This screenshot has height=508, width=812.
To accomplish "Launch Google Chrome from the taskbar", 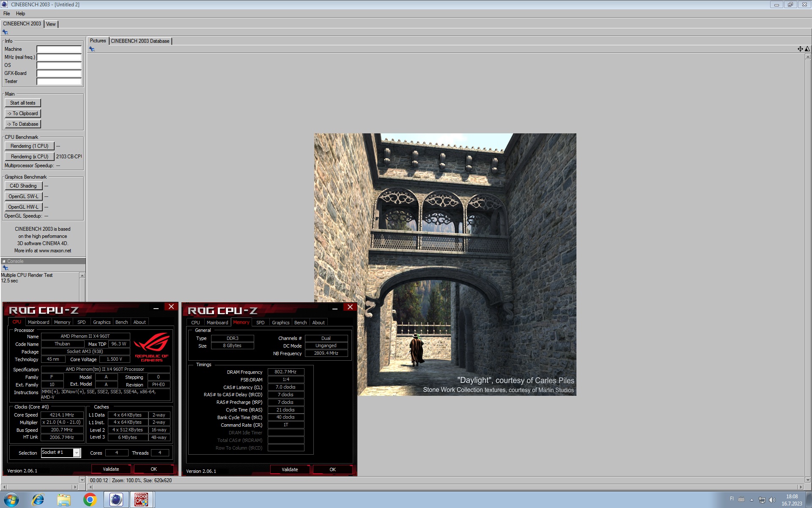I will tap(90, 500).
